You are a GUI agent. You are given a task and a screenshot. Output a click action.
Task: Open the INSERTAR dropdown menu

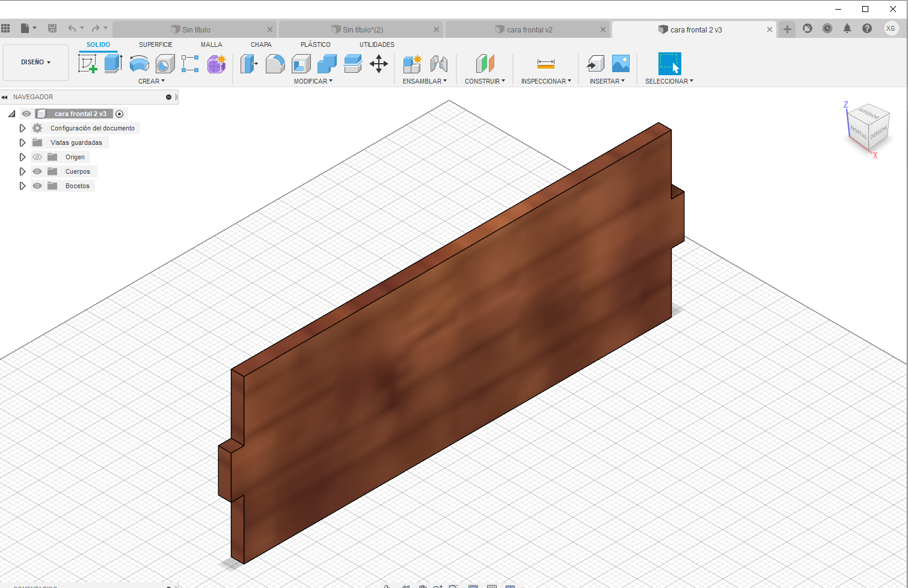tap(607, 81)
